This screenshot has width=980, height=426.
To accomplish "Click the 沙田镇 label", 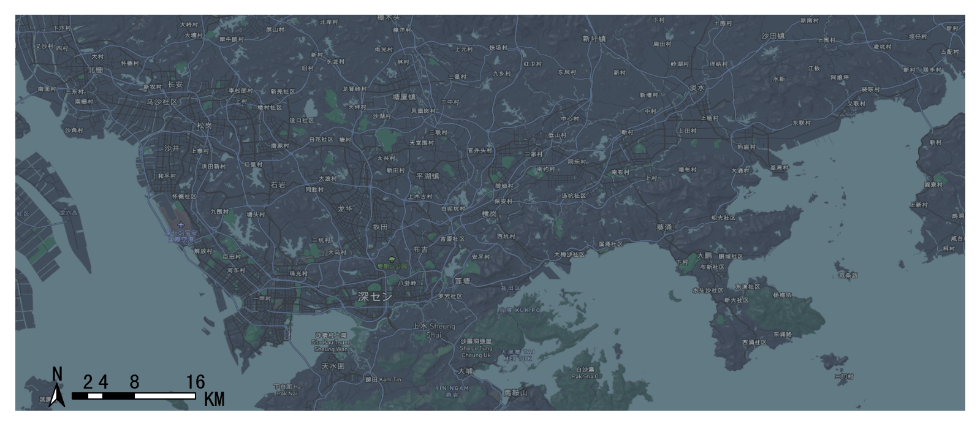I will click(x=773, y=36).
